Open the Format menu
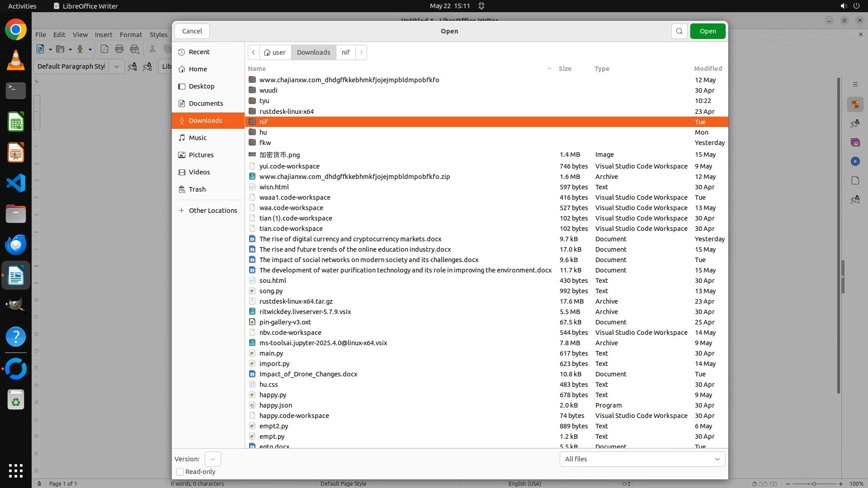The image size is (868, 488). click(131, 35)
